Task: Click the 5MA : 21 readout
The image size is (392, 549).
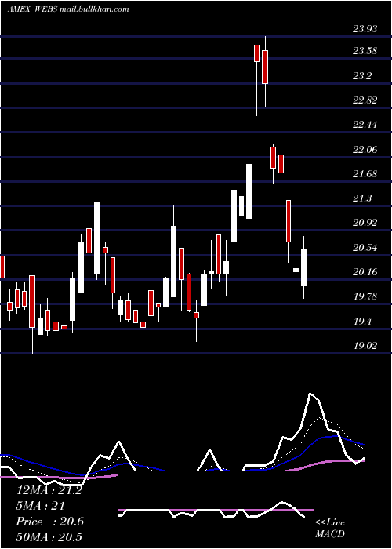Action: [x=41, y=506]
